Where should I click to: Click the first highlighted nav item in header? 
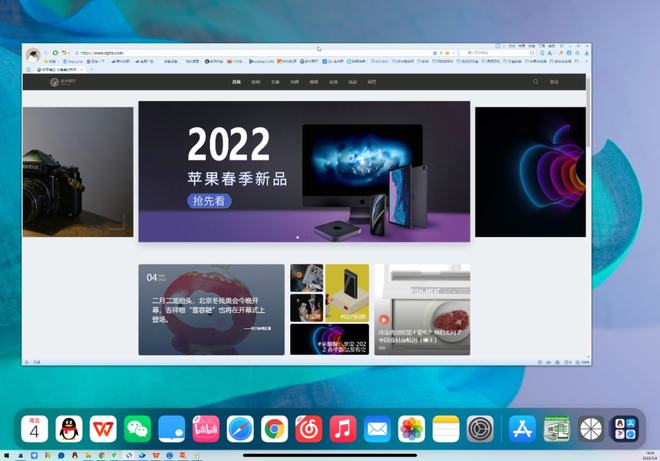[x=236, y=82]
